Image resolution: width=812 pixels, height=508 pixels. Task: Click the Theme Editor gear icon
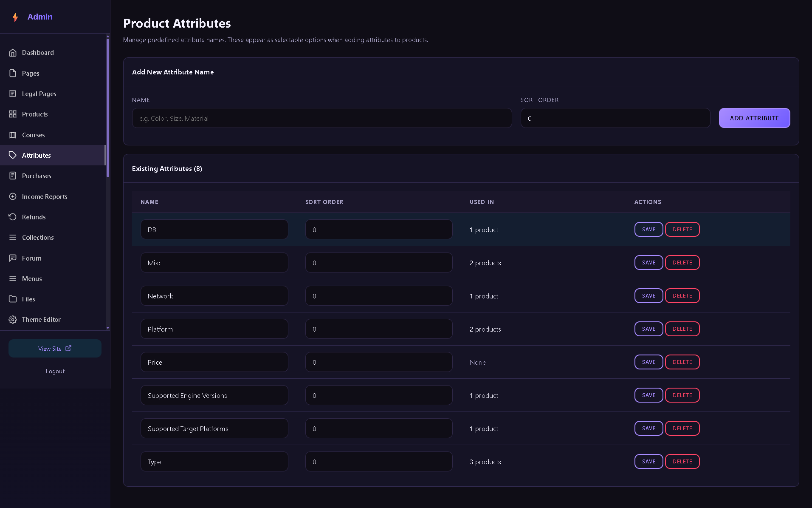pyautogui.click(x=13, y=319)
